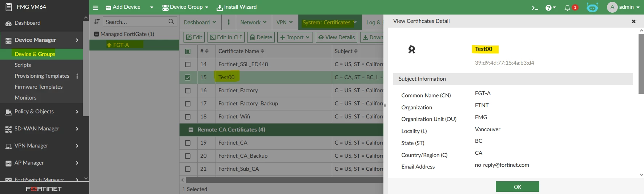644x194 pixels.
Task: Open the VPN tab menu
Action: pyautogui.click(x=285, y=22)
